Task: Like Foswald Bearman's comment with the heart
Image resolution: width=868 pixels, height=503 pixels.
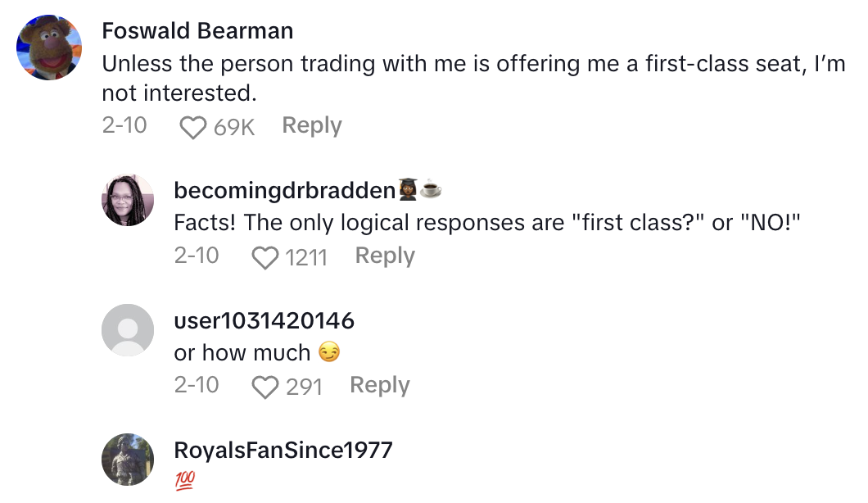Action: pyautogui.click(x=192, y=127)
